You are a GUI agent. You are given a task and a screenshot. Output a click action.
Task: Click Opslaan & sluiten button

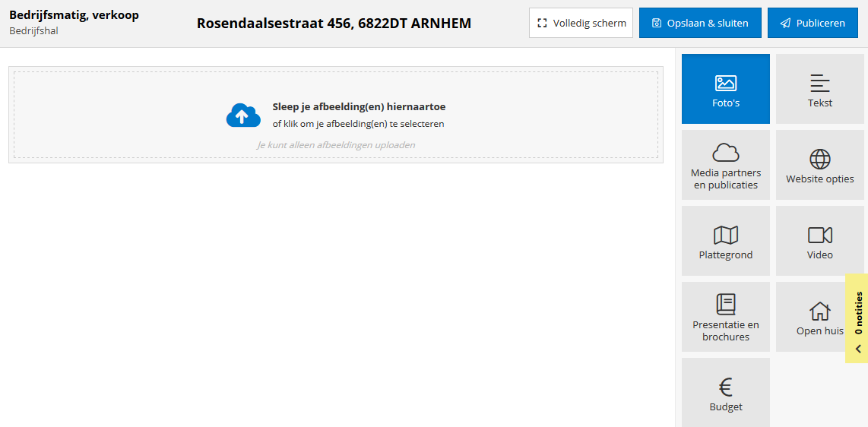coord(700,24)
